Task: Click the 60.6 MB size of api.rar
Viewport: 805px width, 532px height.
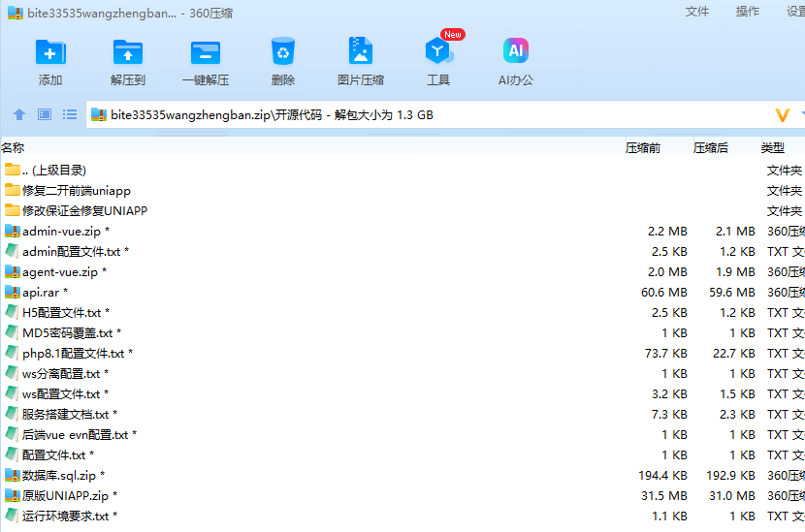Action: (x=663, y=293)
